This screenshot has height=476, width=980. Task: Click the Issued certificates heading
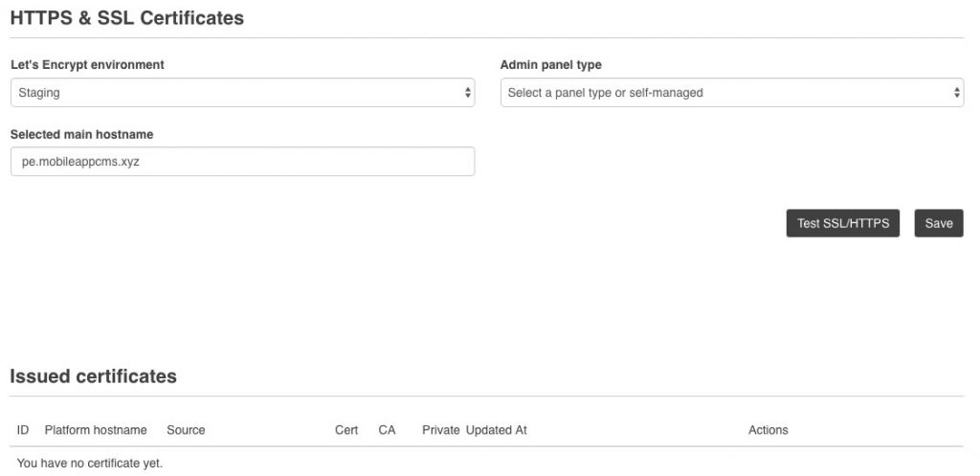93,376
